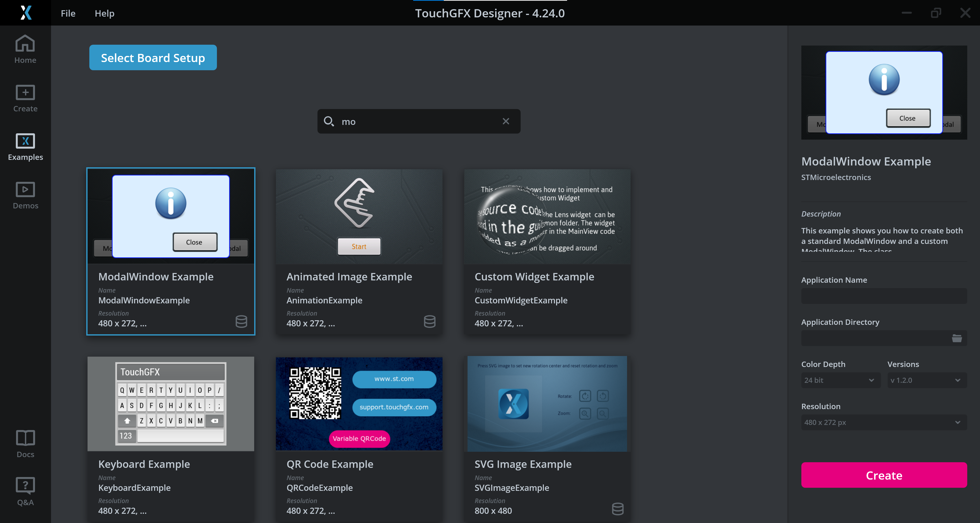
Task: Click the Select Board Setup button
Action: point(153,57)
